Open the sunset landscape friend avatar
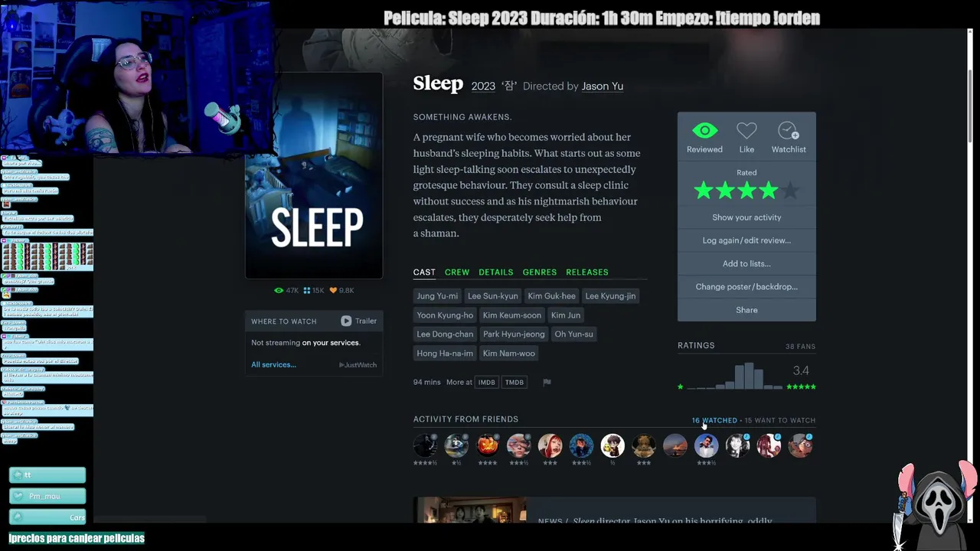Screen dimensions: 980x551 tap(675, 445)
